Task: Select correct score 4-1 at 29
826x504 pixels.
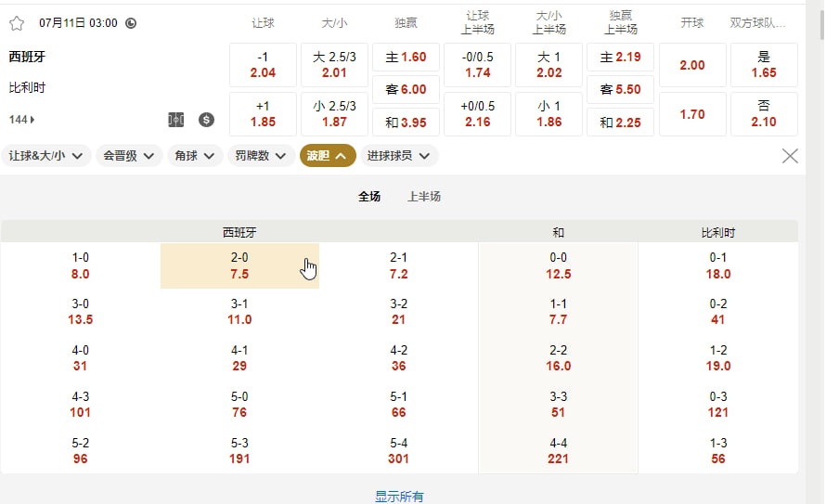Action: [239, 358]
